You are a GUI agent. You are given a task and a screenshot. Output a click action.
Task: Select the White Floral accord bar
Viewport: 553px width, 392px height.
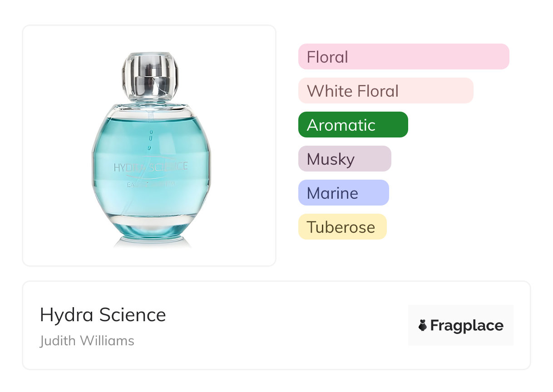pos(385,91)
